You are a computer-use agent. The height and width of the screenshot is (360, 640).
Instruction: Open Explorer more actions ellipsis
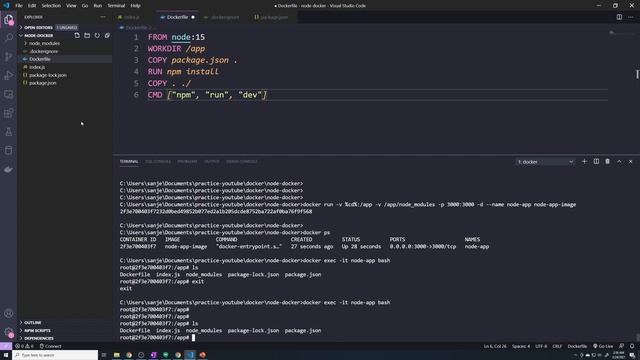102,17
